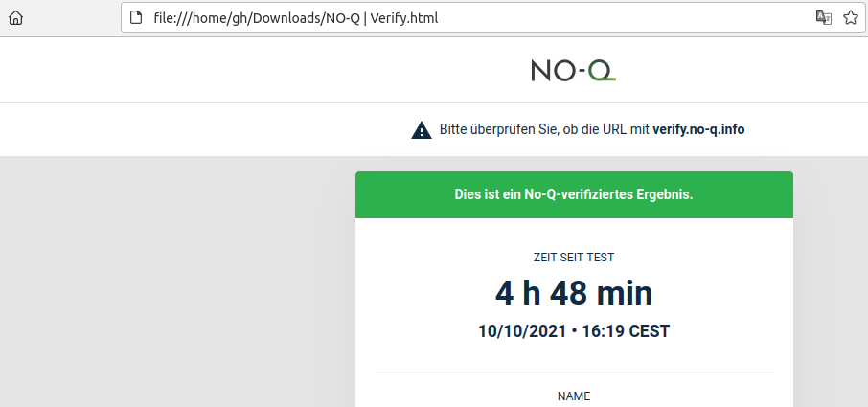This screenshot has width=868, height=407.
Task: Click the bold verify.no-q.info text
Action: (x=698, y=130)
